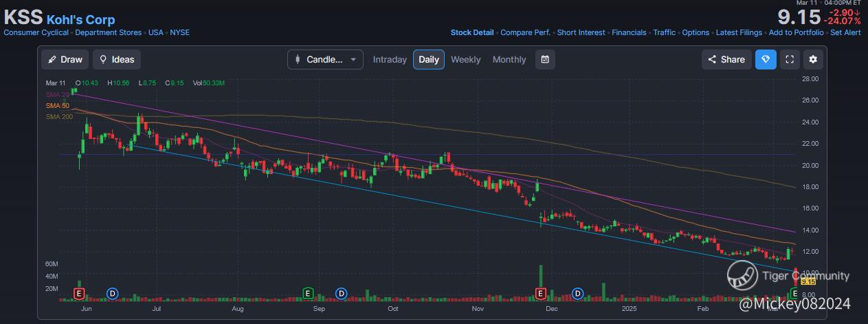Select the SMA 50 indicator label

[x=57, y=105]
